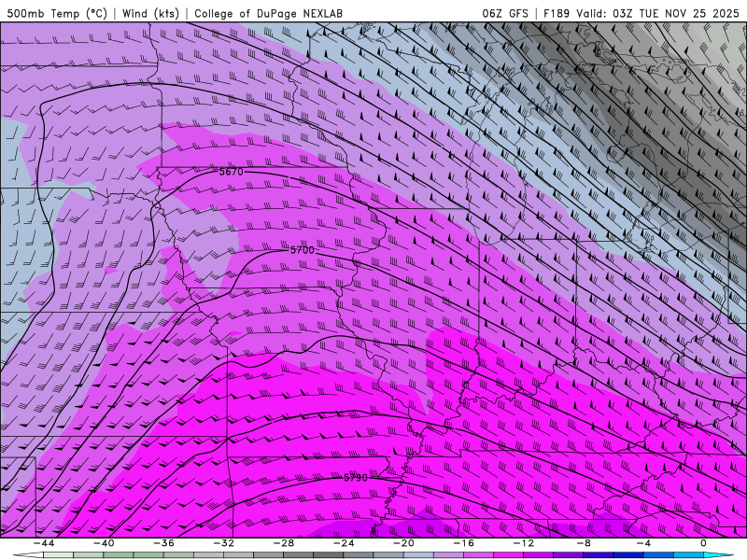
Task: Click the '06Z GFS' model run label
Action: [505, 13]
